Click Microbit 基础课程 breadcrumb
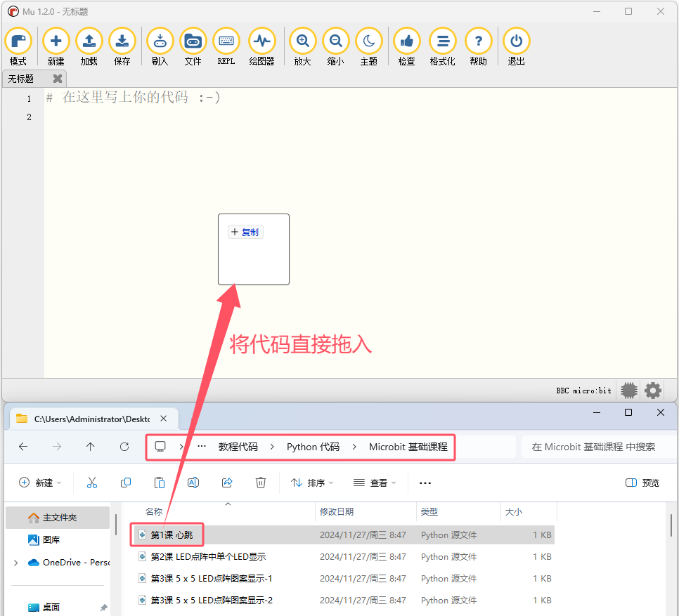Image resolution: width=679 pixels, height=616 pixels. (x=408, y=447)
